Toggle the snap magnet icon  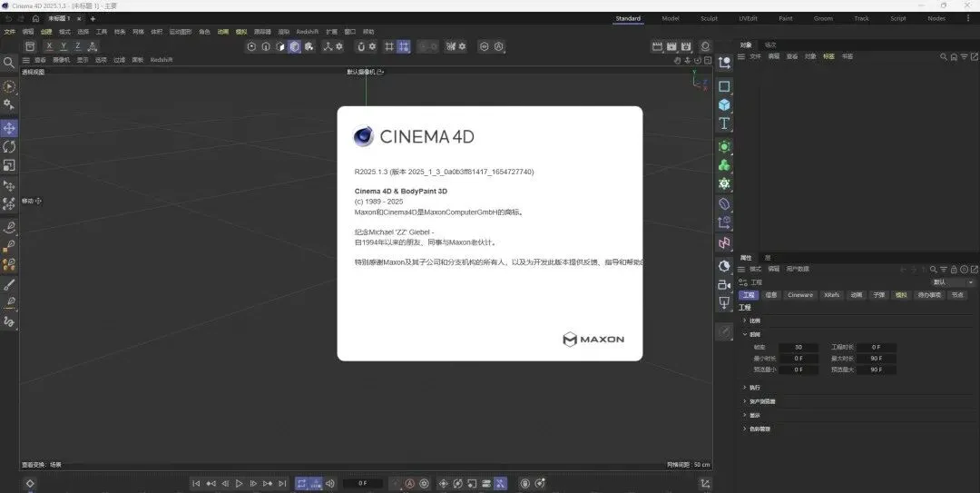point(360,46)
